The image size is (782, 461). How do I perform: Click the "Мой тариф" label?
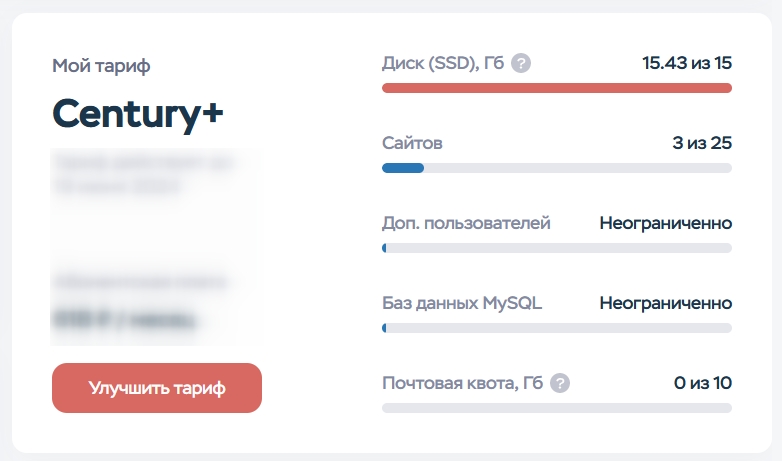click(101, 66)
